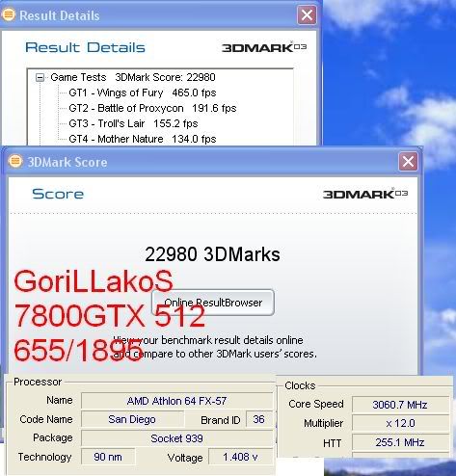456x476 pixels.
Task: Click the processor Name field AMD Athlon 64 FX-57
Action: pos(176,401)
